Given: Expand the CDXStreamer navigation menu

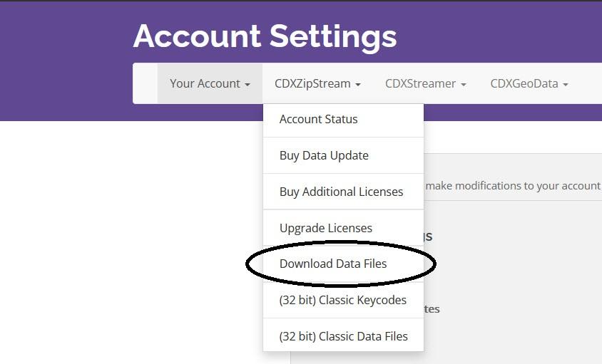Looking at the screenshot, I should (425, 83).
